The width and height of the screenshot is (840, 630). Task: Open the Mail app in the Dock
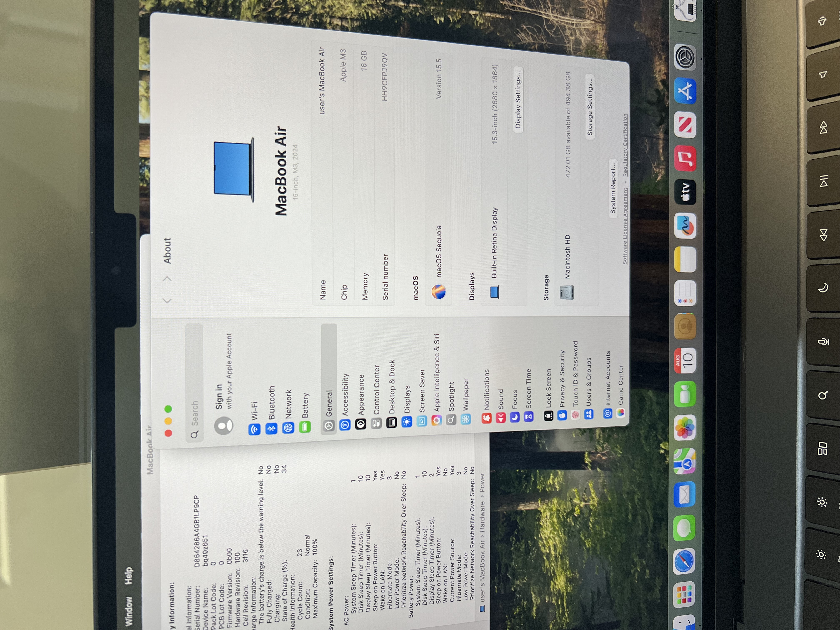point(684,494)
